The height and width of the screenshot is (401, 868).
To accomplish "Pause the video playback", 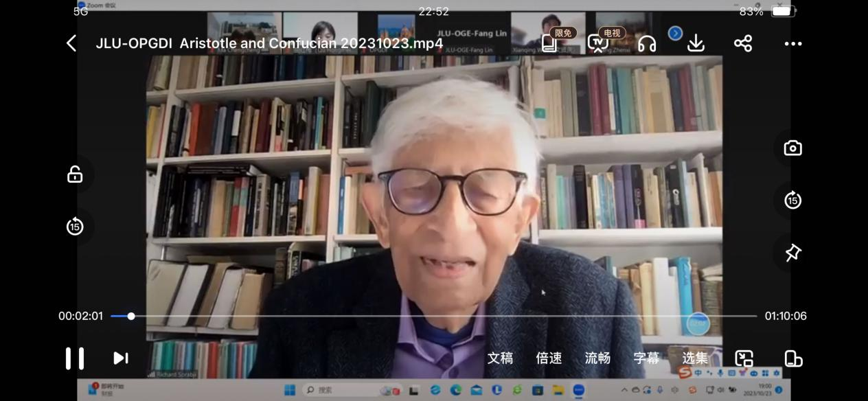I will pos(75,358).
